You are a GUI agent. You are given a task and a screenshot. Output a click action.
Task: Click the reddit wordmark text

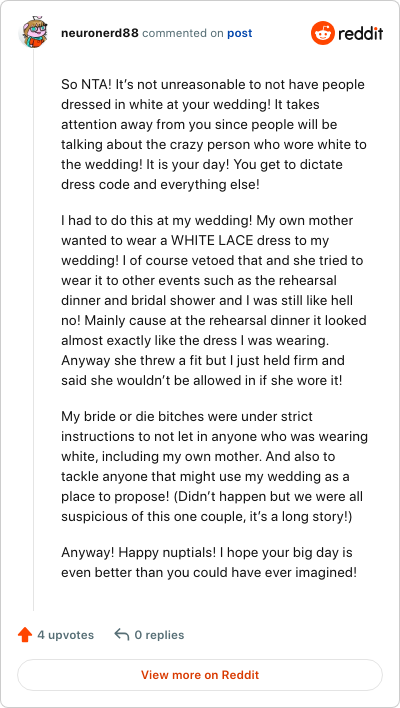[x=361, y=33]
